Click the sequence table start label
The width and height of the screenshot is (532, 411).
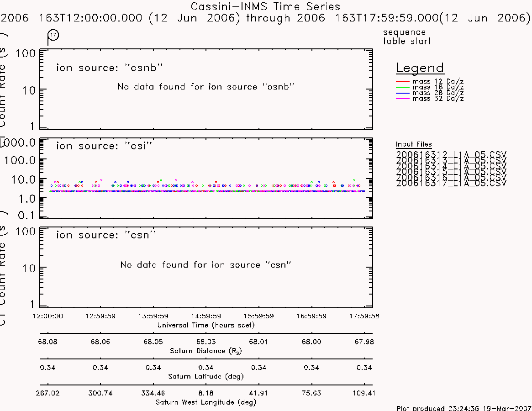point(407,37)
